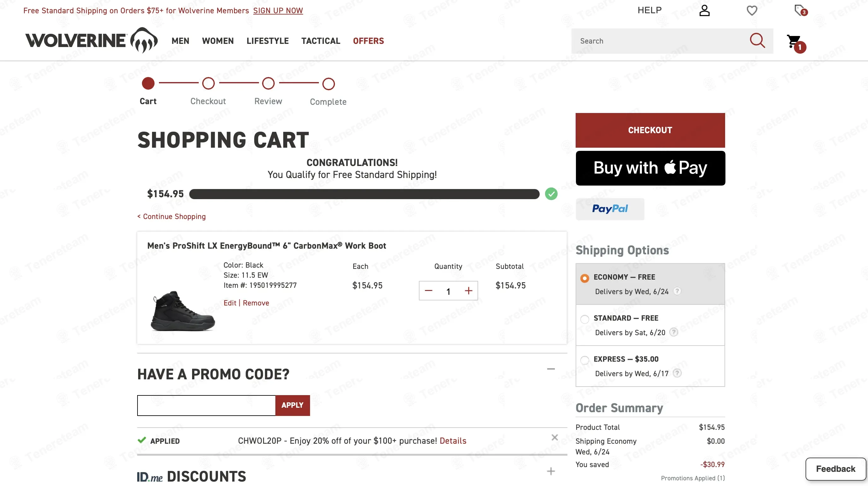Click the Checkout step circle
Viewport: 868px width, 486px height.
pyautogui.click(x=208, y=83)
